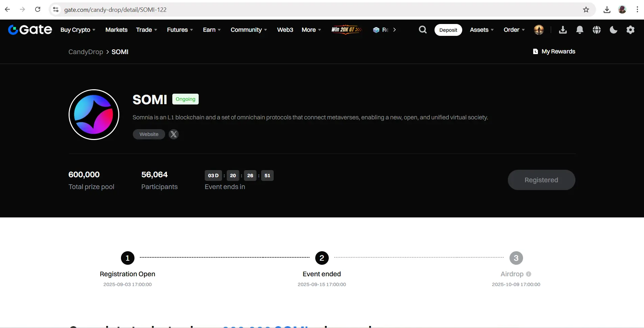644x328 pixels.
Task: Expand the Assets dropdown
Action: point(482,30)
